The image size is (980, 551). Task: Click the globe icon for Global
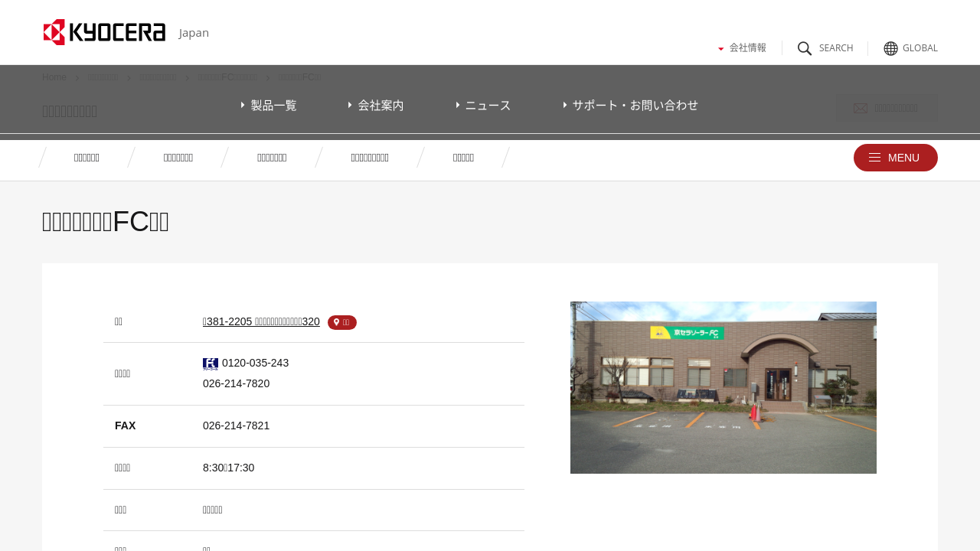890,48
